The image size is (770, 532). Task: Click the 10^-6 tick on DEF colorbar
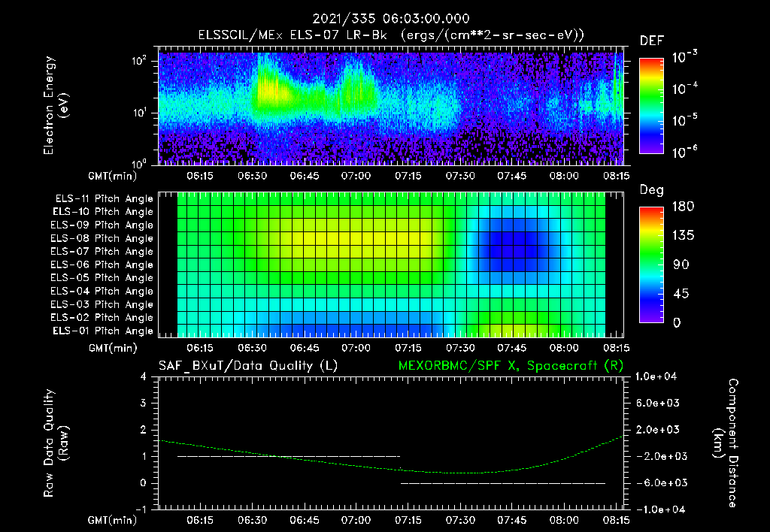tap(684, 152)
